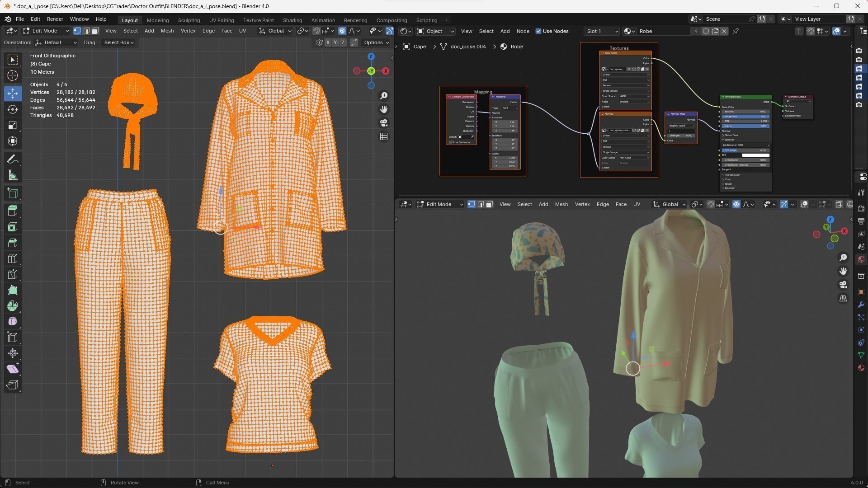Open Object shader type dropdown in node editor
The height and width of the screenshot is (488, 868).
(x=435, y=31)
